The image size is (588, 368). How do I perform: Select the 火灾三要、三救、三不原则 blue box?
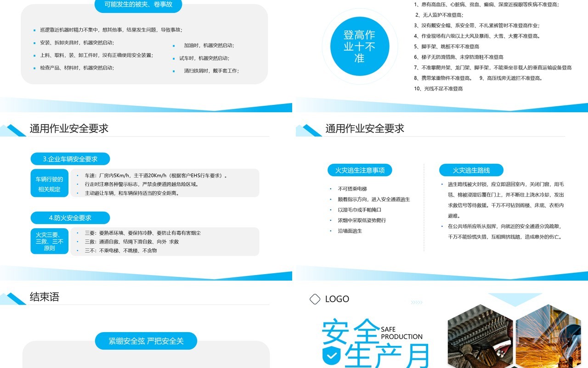coord(50,241)
